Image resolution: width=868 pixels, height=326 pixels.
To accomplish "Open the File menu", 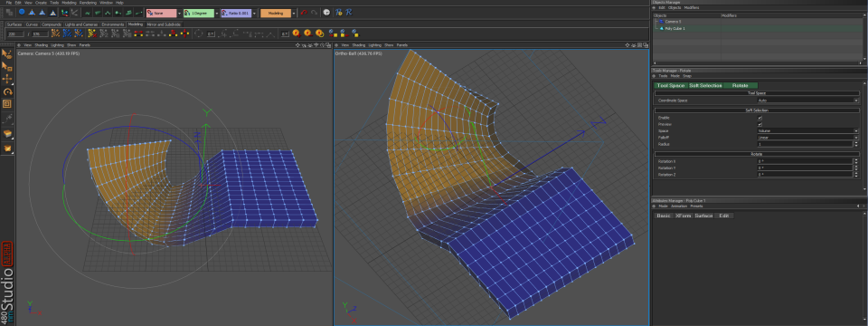I will click(x=9, y=3).
